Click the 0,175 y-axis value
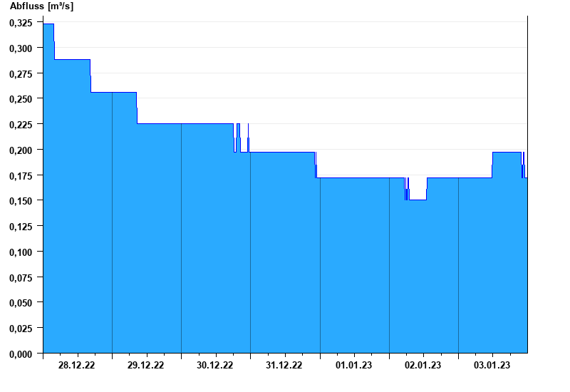 click(x=21, y=175)
